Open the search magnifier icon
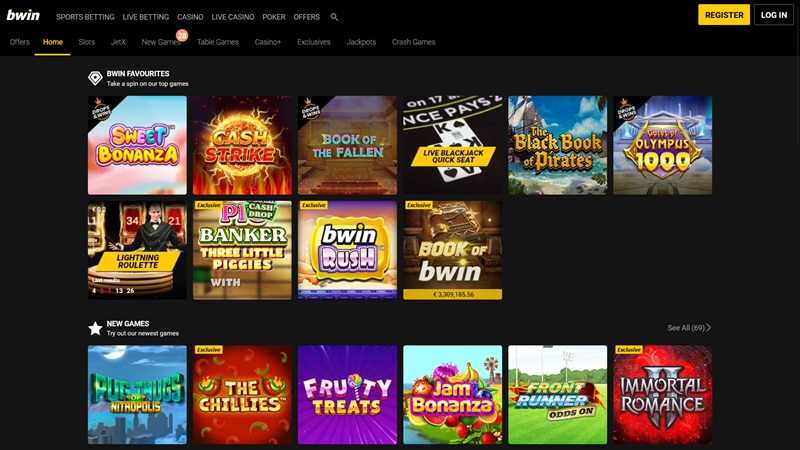The image size is (800, 450). point(334,17)
